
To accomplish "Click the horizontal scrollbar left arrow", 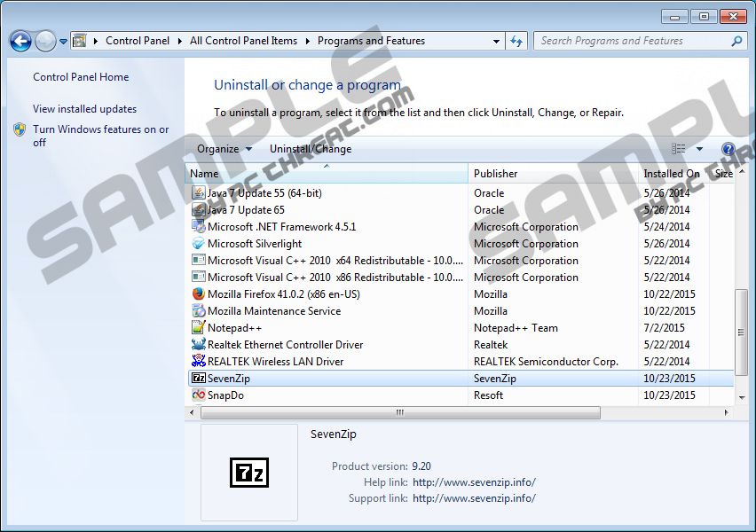I will pyautogui.click(x=192, y=412).
